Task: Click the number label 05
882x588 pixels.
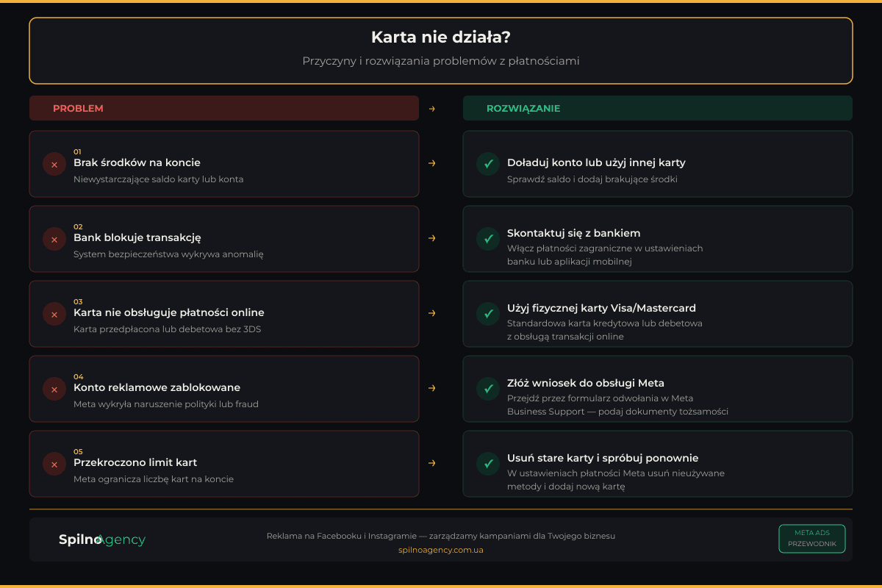Action: click(78, 451)
